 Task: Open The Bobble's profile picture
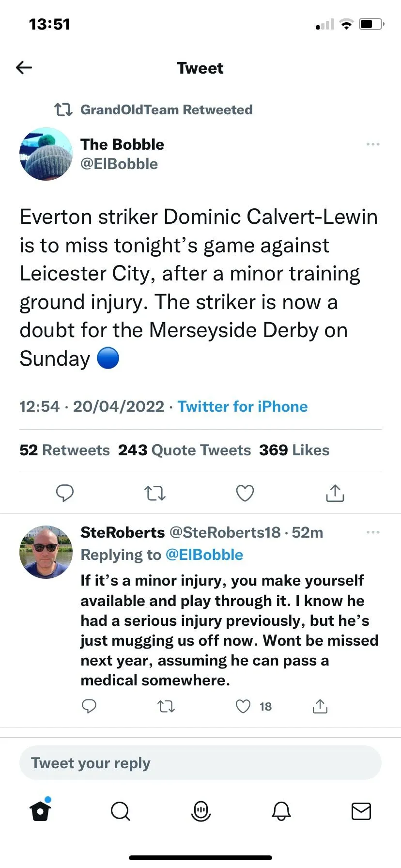pos(46,154)
